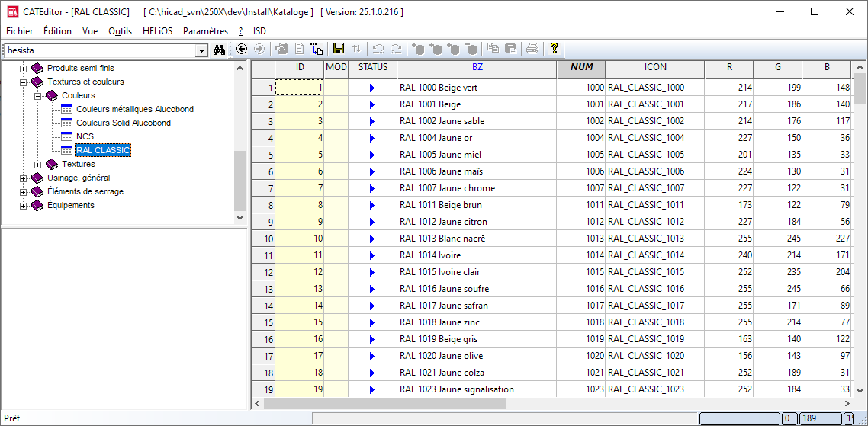Click status arrow for RAL 1021 Jaune colza
The image size is (868, 426).
coord(372,373)
